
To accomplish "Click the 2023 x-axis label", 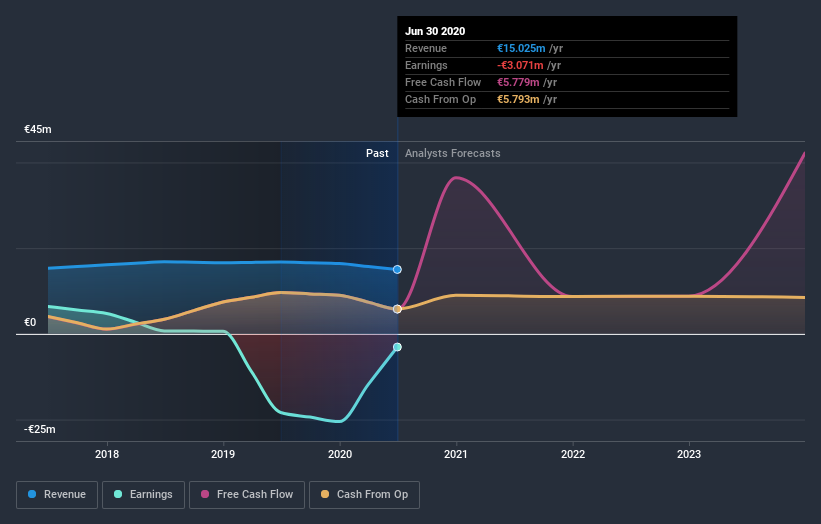I will tap(689, 454).
